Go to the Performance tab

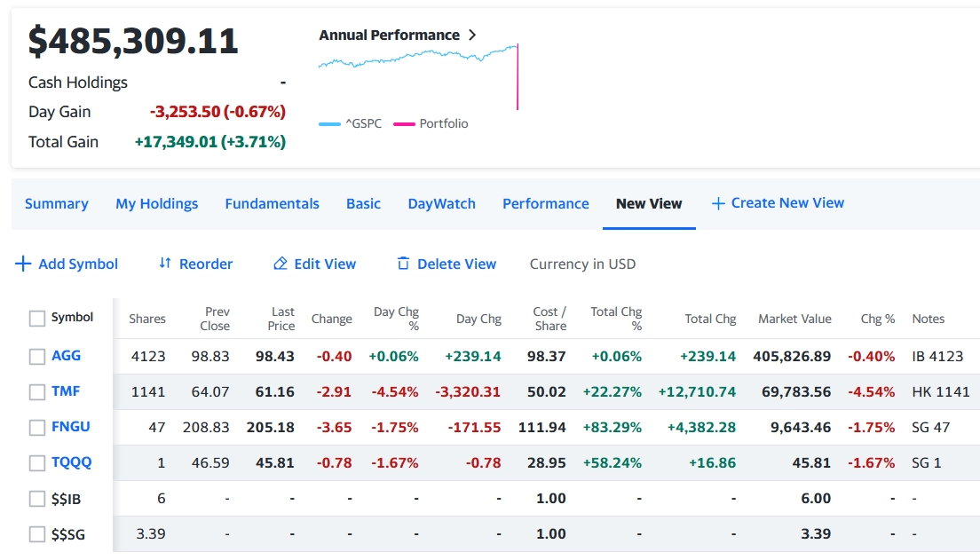pyautogui.click(x=545, y=203)
